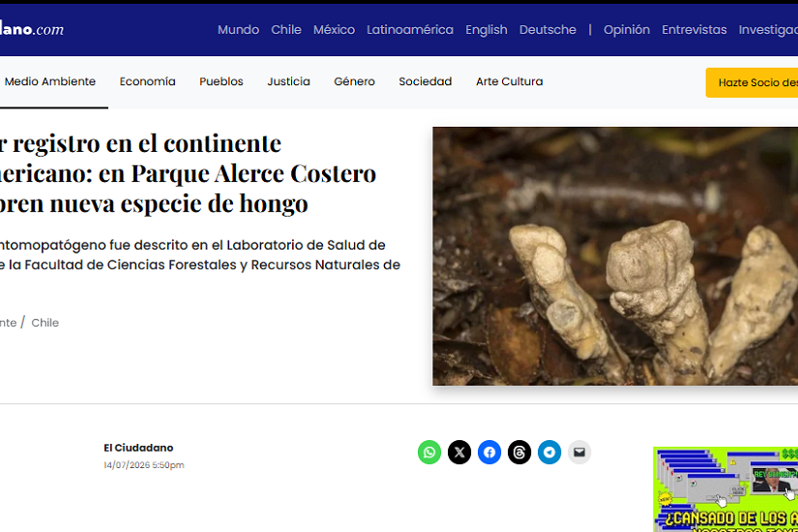798x532 pixels.
Task: Share article on Threads icon
Action: (x=519, y=452)
